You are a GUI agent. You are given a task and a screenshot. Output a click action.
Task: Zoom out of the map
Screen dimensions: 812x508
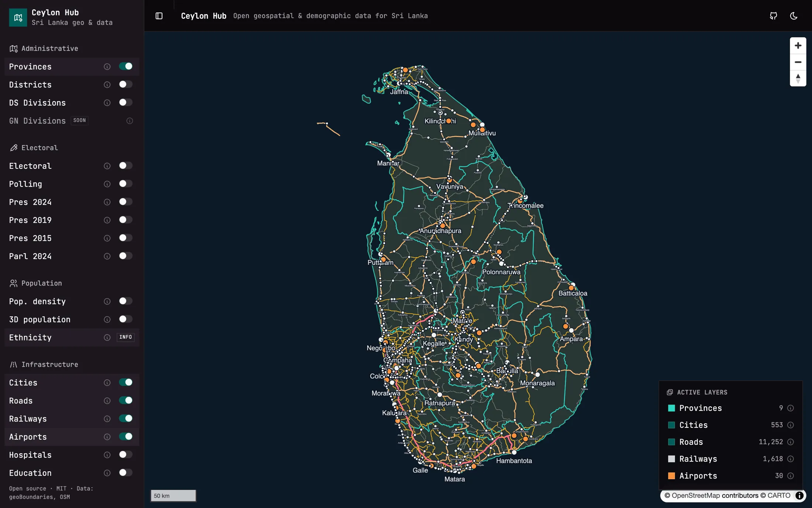[798, 62]
